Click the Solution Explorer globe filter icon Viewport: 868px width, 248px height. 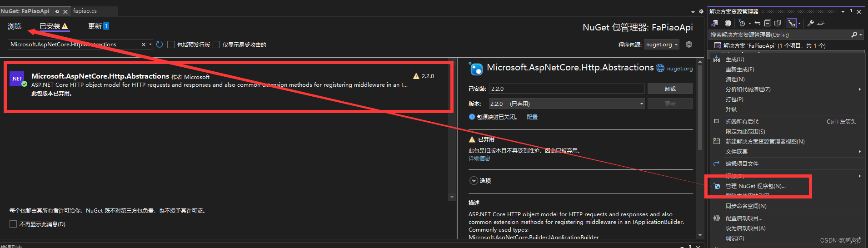[x=728, y=23]
